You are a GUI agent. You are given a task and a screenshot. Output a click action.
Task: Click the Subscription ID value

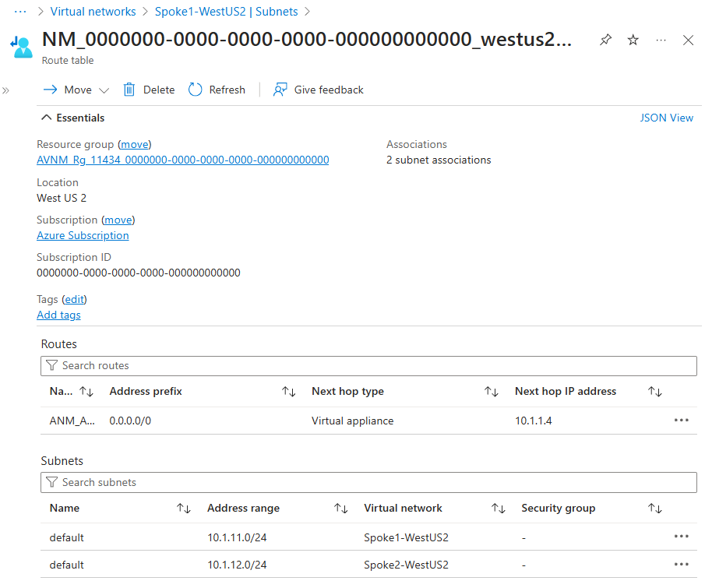point(139,273)
